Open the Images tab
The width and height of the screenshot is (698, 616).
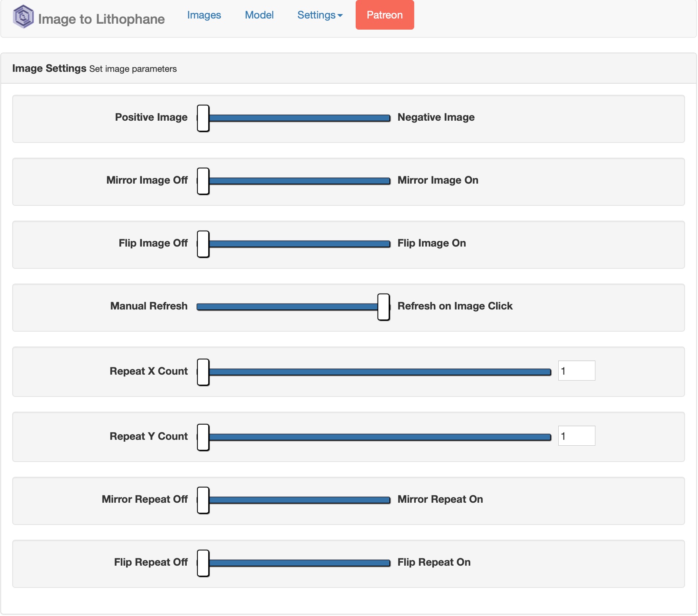click(x=204, y=15)
